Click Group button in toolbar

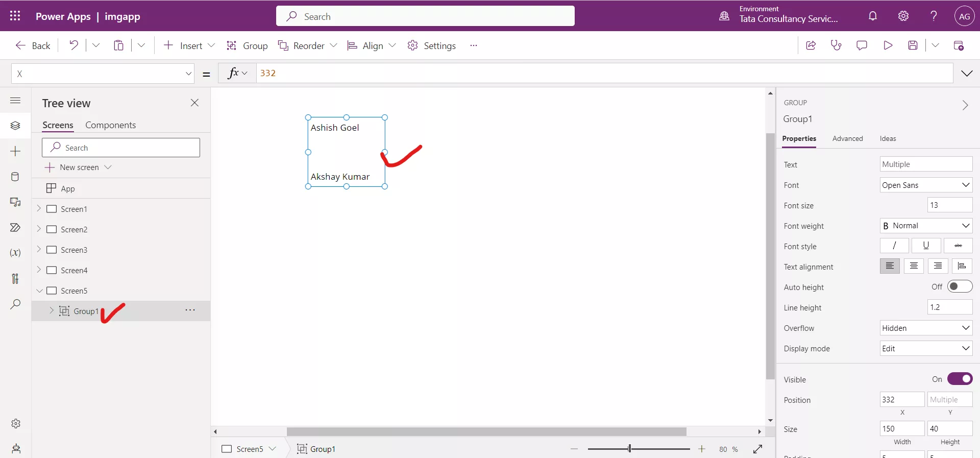click(x=247, y=45)
